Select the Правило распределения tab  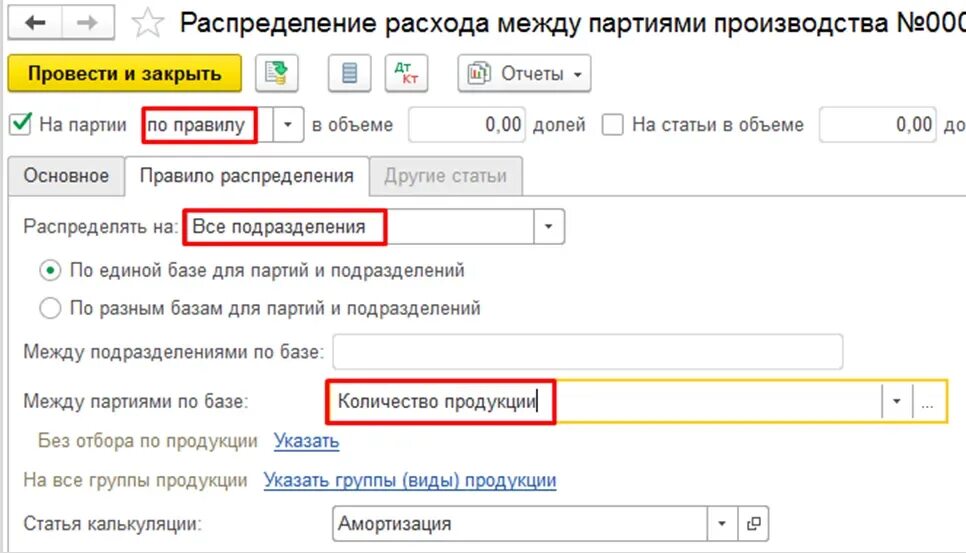click(247, 176)
